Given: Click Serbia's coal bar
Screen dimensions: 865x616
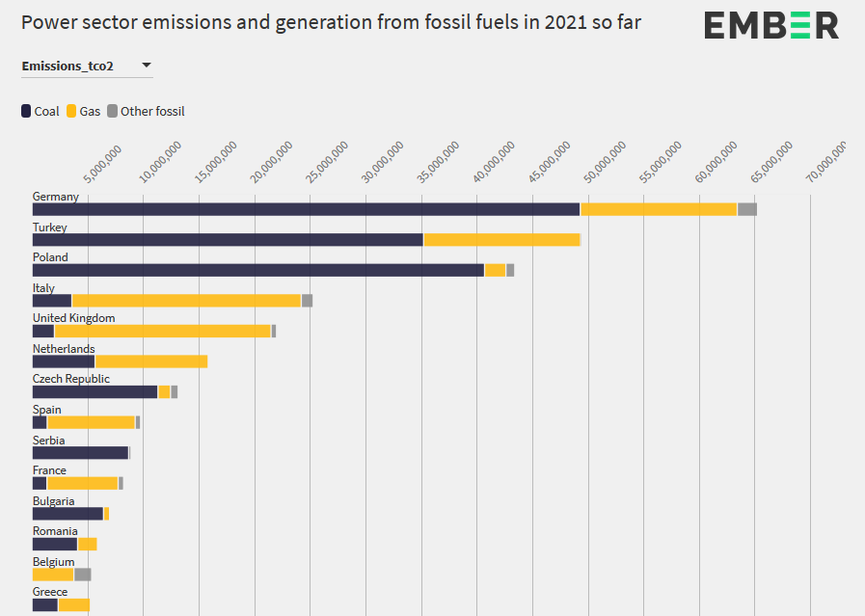Looking at the screenshot, I should point(80,453).
